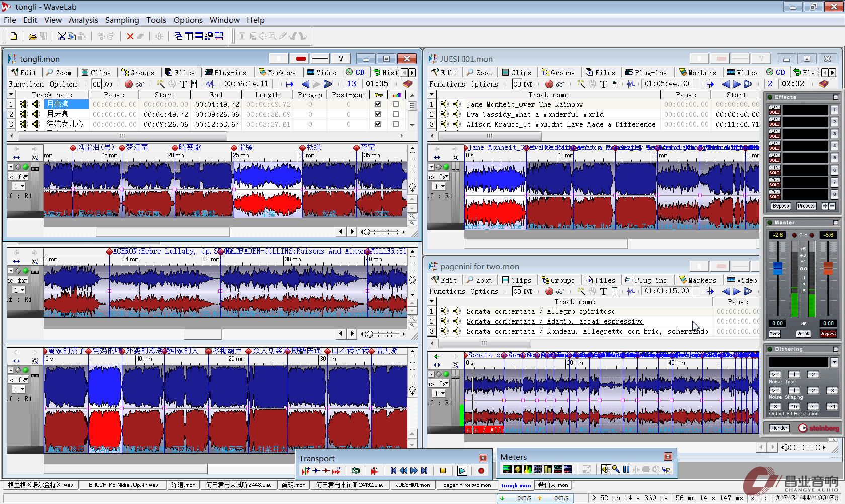
Task: Click the Unlink button in Master
Action: [803, 333]
